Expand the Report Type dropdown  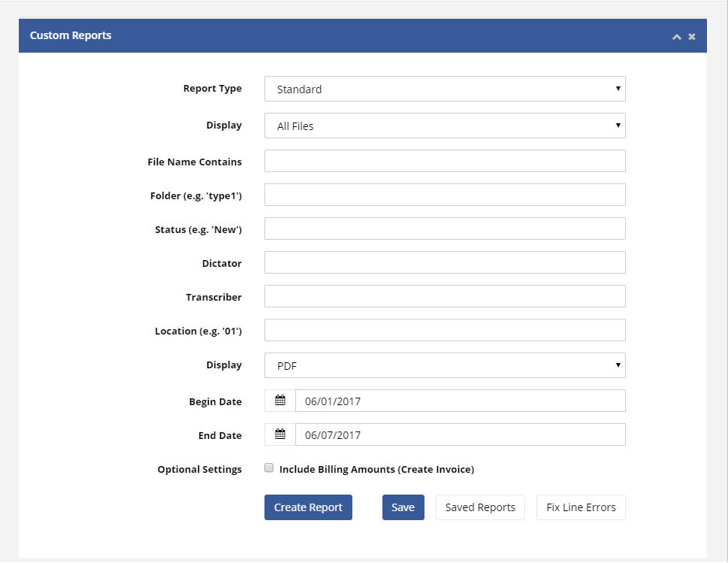pyautogui.click(x=445, y=89)
